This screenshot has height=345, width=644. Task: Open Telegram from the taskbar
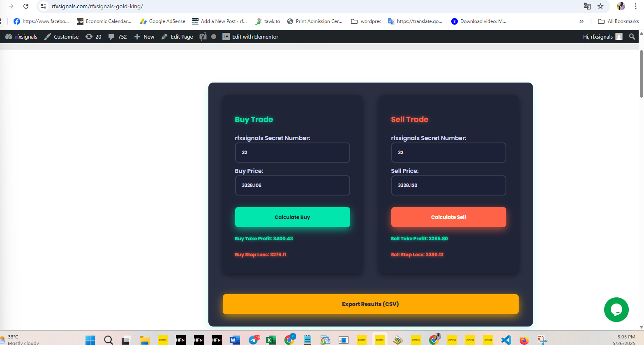pyautogui.click(x=254, y=340)
